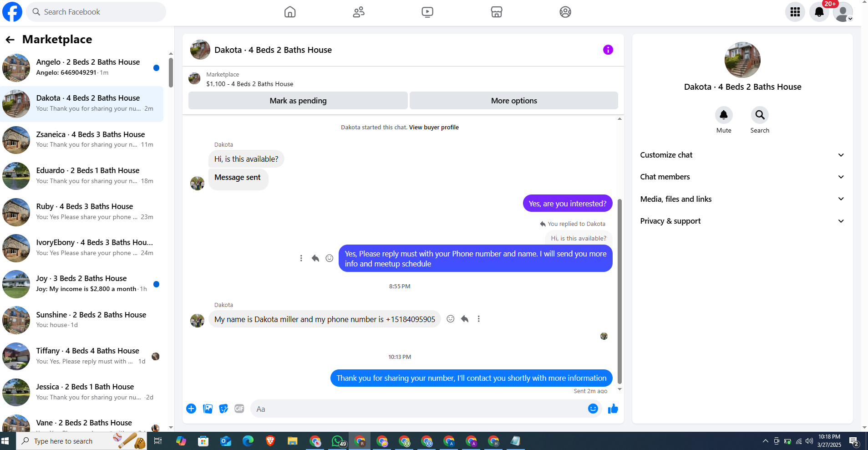Click the back arrow beside Marketplace
The image size is (868, 450).
[10, 40]
